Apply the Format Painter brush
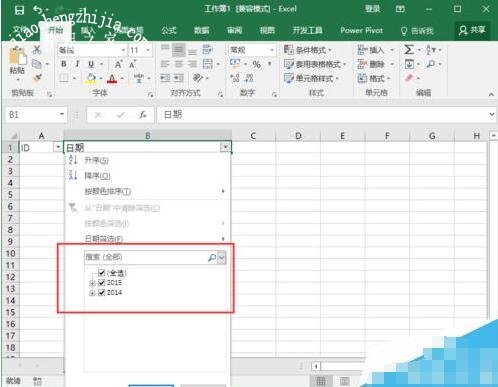498x387 pixels. [37, 78]
